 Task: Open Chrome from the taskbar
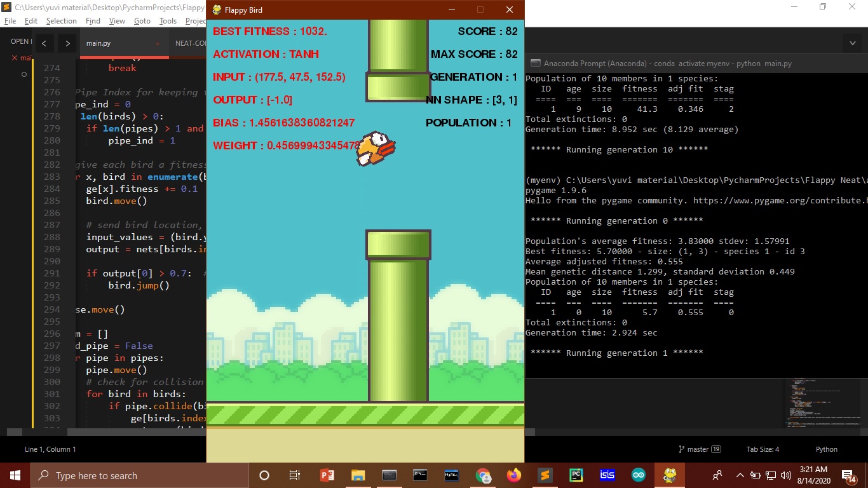483,475
